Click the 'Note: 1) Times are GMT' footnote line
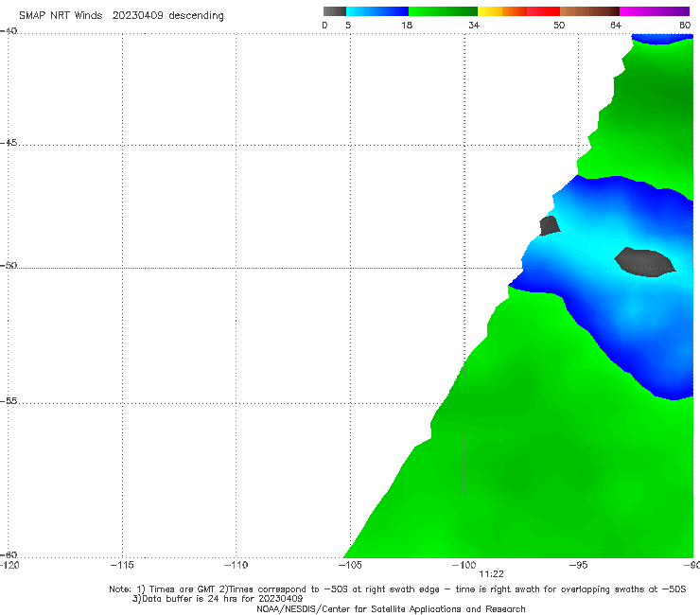 397,589
